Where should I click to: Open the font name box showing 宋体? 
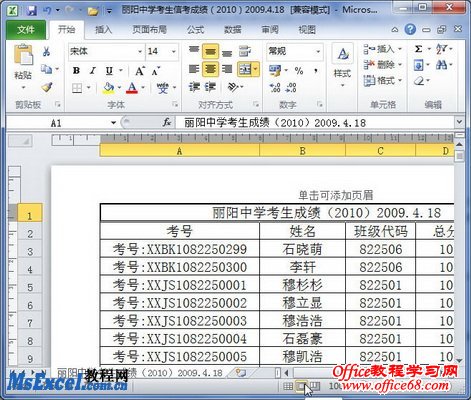[107, 52]
